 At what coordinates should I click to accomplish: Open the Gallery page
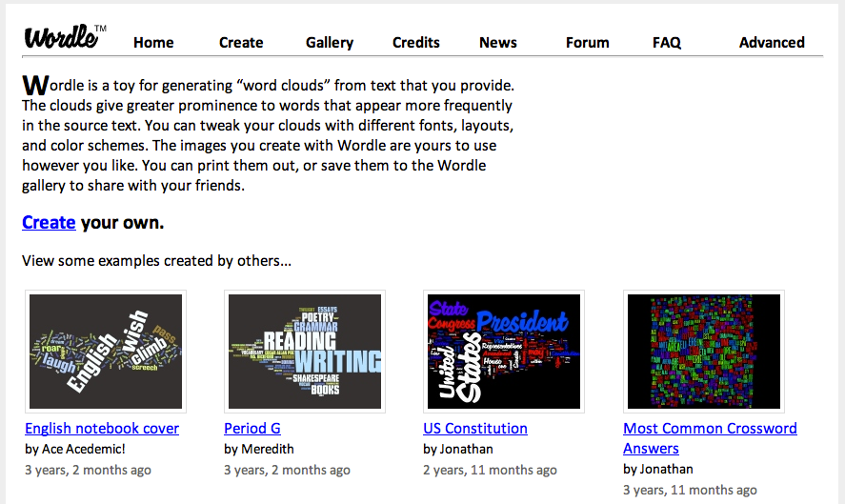click(330, 43)
